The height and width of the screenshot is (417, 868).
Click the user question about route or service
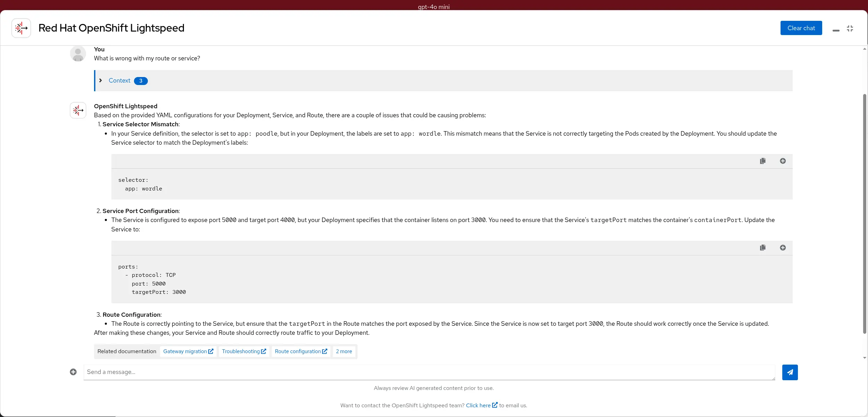[x=147, y=58]
